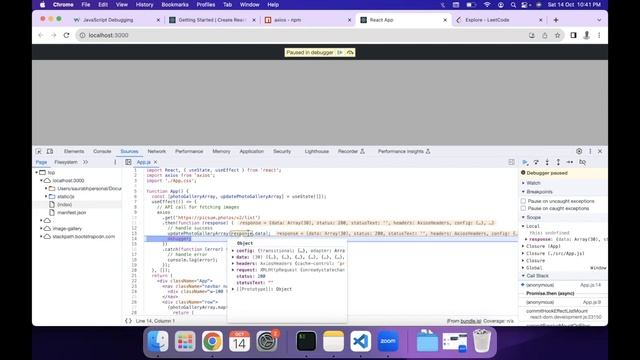Toggle the debugger sidebar icon in editor
This screenshot has width=640, height=360.
pyautogui.click(x=511, y=162)
